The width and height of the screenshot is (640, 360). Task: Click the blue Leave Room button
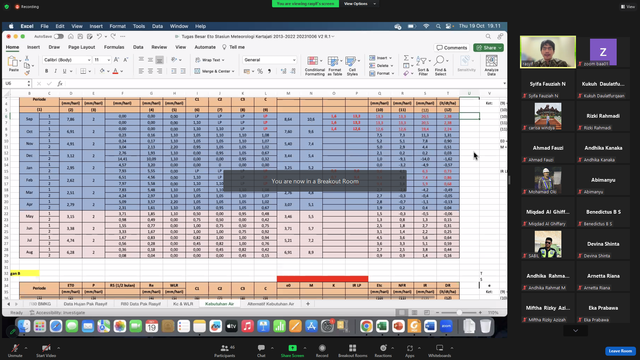(620, 351)
